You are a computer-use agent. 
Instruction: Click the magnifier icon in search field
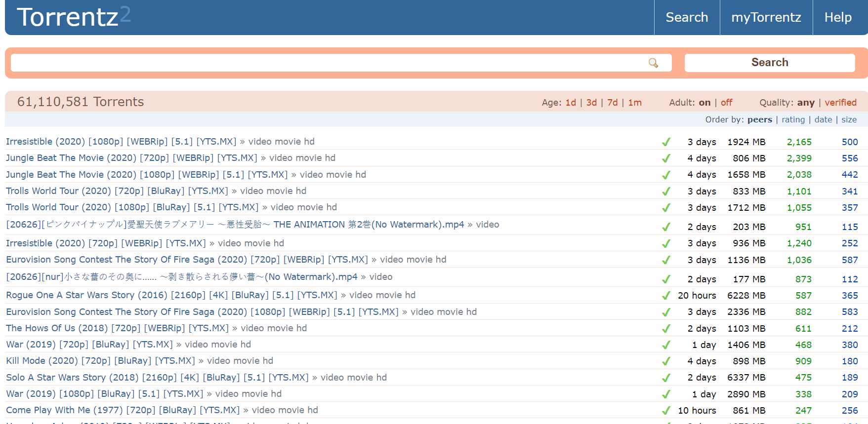coord(653,63)
